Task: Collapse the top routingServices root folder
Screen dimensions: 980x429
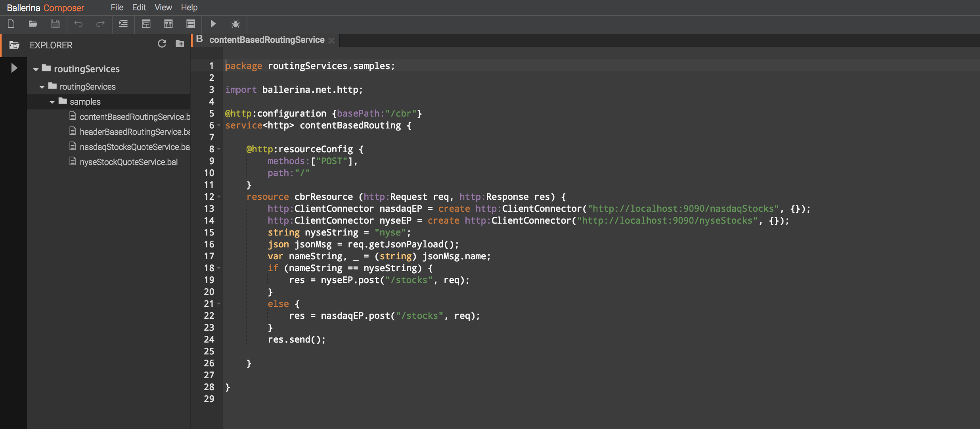Action: click(x=36, y=69)
